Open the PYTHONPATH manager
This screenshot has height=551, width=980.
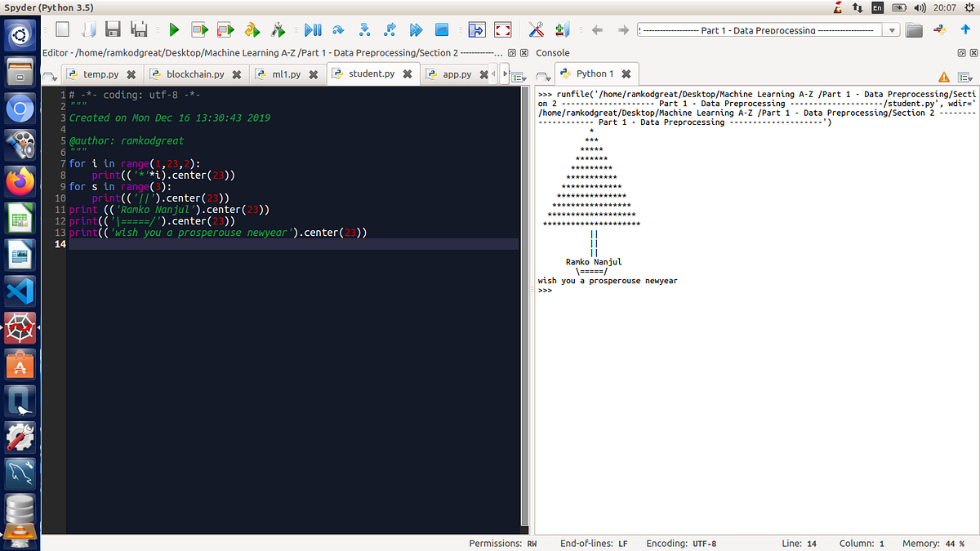(x=563, y=29)
